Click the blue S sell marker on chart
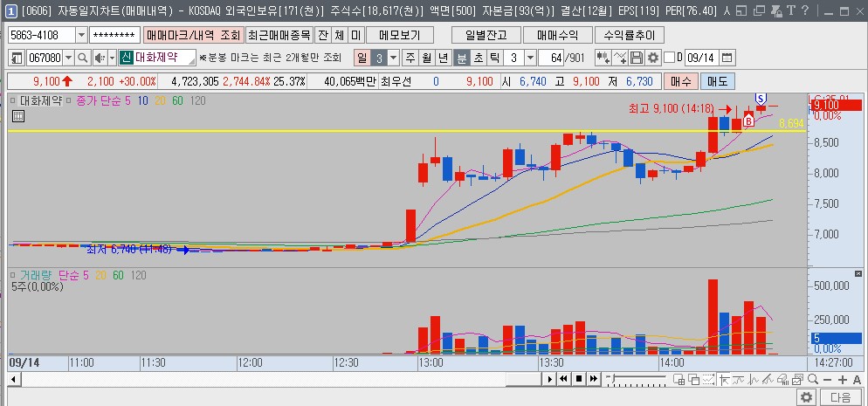 [x=761, y=99]
